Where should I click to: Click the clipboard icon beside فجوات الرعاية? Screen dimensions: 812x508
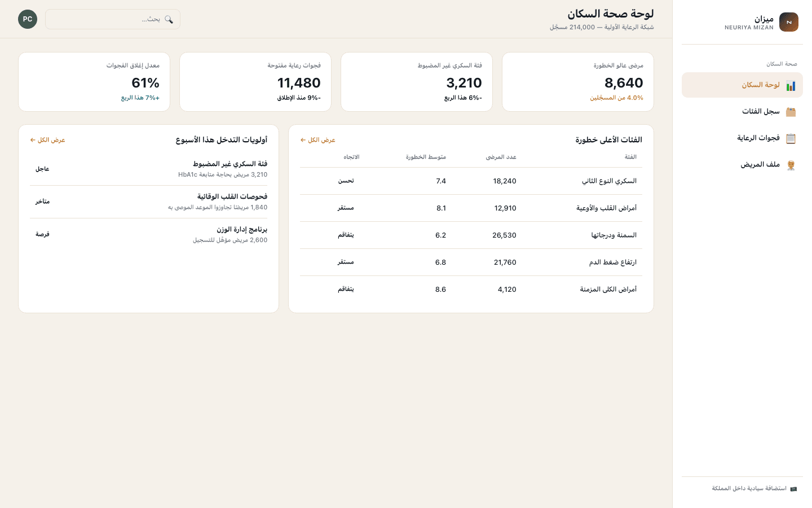pyautogui.click(x=791, y=138)
